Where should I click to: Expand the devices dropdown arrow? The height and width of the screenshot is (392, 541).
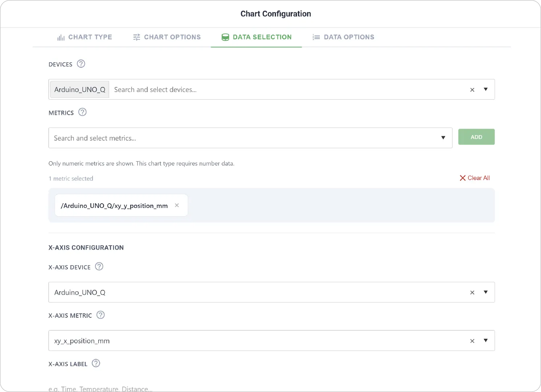[x=486, y=89]
